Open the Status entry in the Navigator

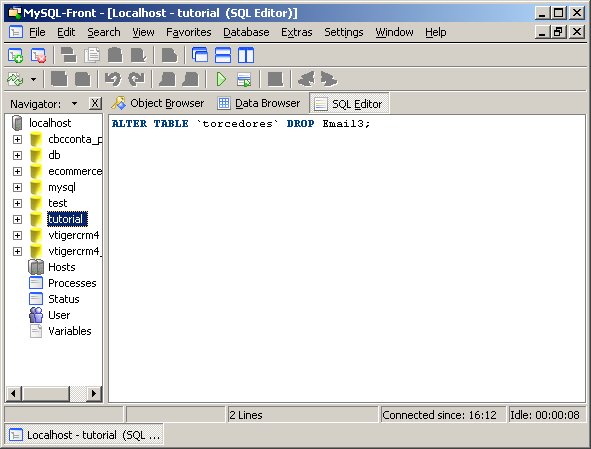click(x=64, y=299)
